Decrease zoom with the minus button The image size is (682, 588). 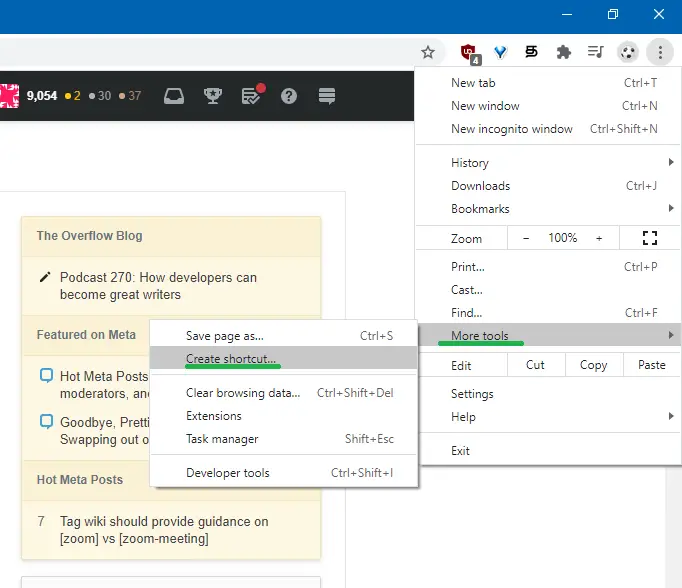point(526,238)
